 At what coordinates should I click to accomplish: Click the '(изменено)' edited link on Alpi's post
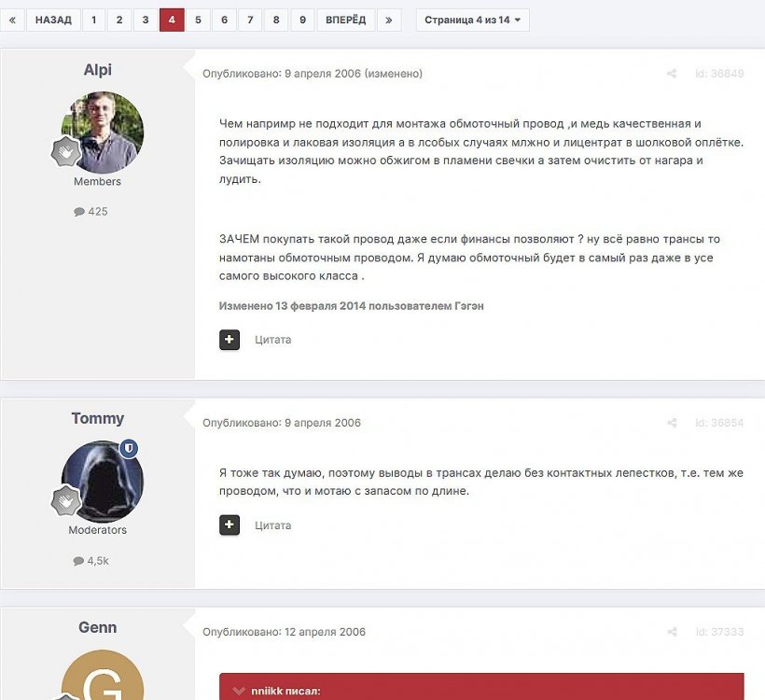[393, 74]
